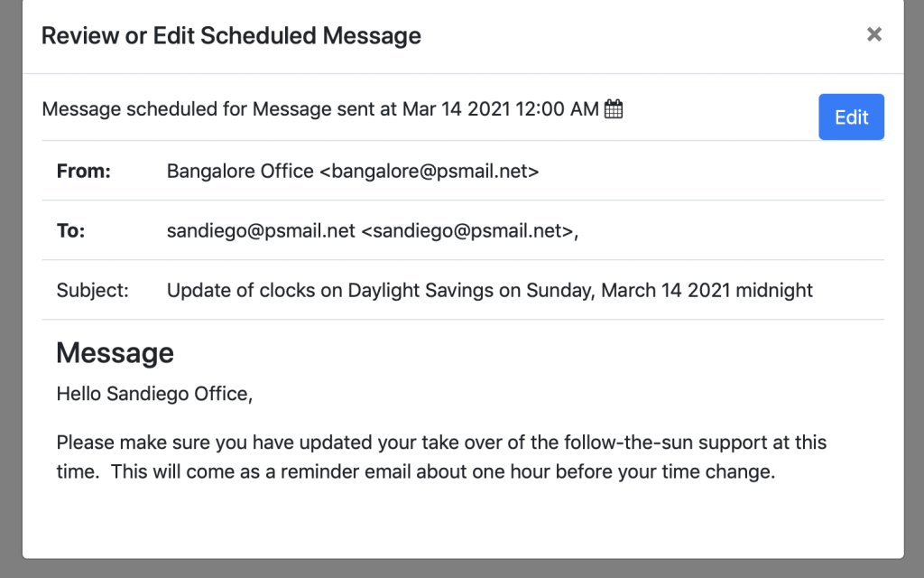The width and height of the screenshot is (924, 578).
Task: Click the subject line about Daylight Savings
Action: (490, 290)
